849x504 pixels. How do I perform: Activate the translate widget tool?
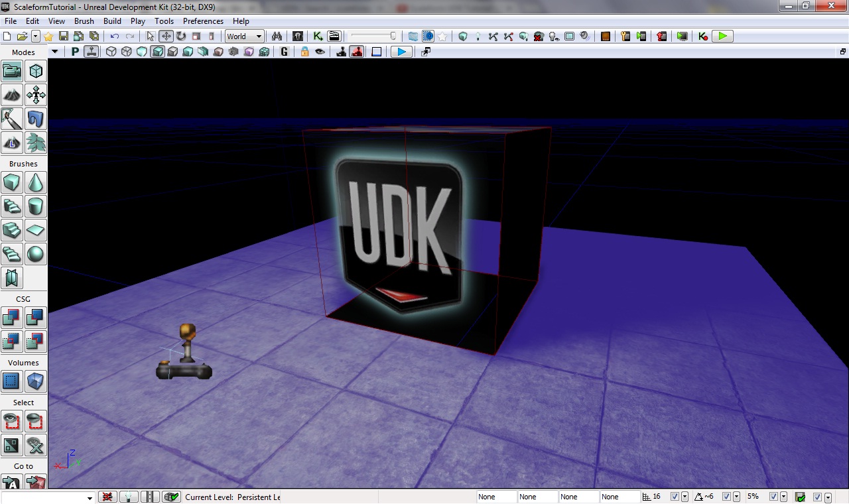point(166,36)
